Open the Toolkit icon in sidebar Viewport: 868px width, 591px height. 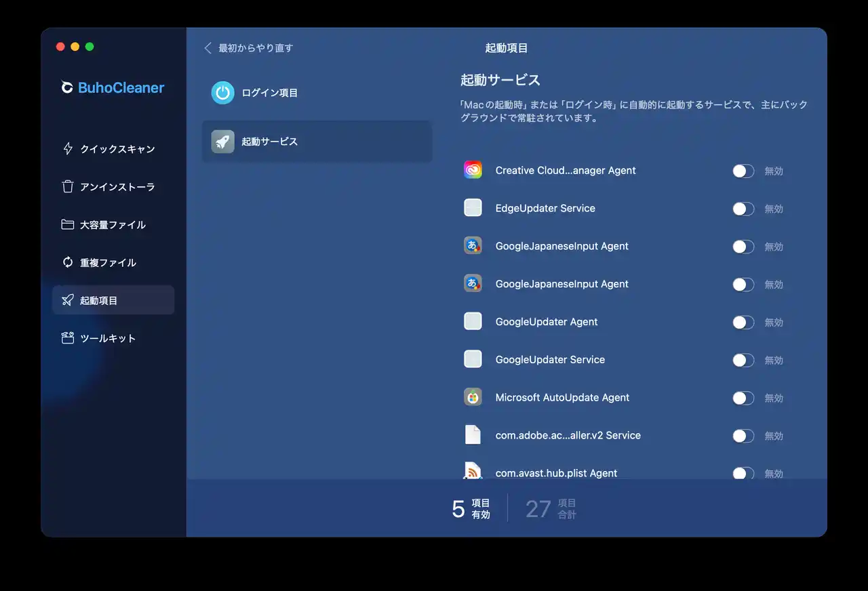pos(68,338)
